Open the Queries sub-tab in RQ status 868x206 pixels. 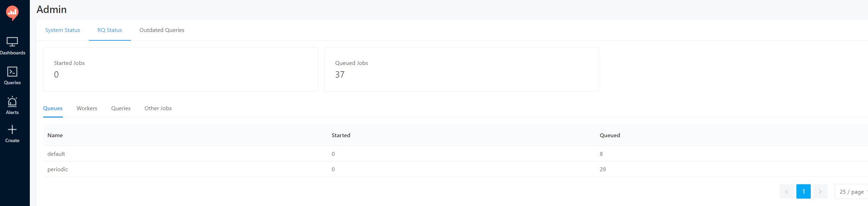point(121,108)
